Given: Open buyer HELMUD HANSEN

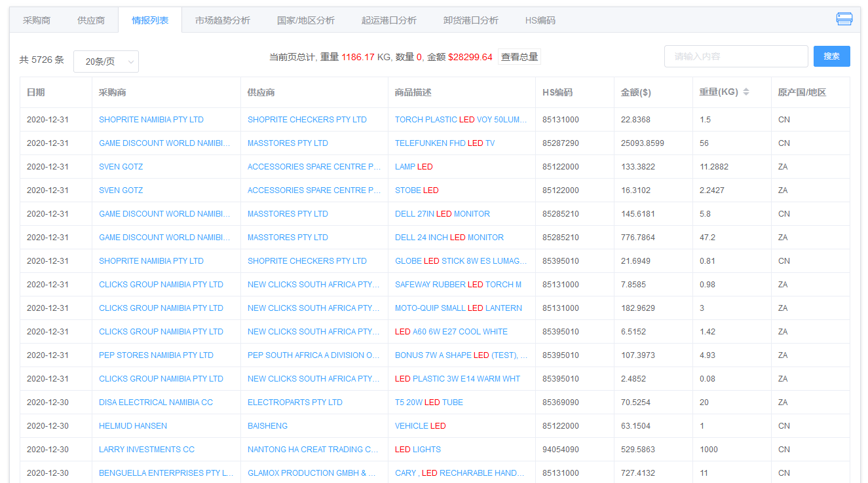Looking at the screenshot, I should (x=133, y=426).
